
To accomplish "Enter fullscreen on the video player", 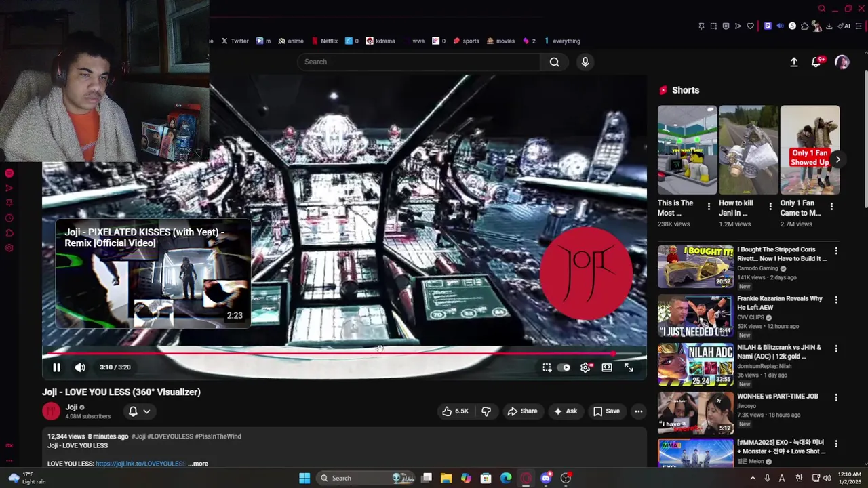I will [629, 367].
